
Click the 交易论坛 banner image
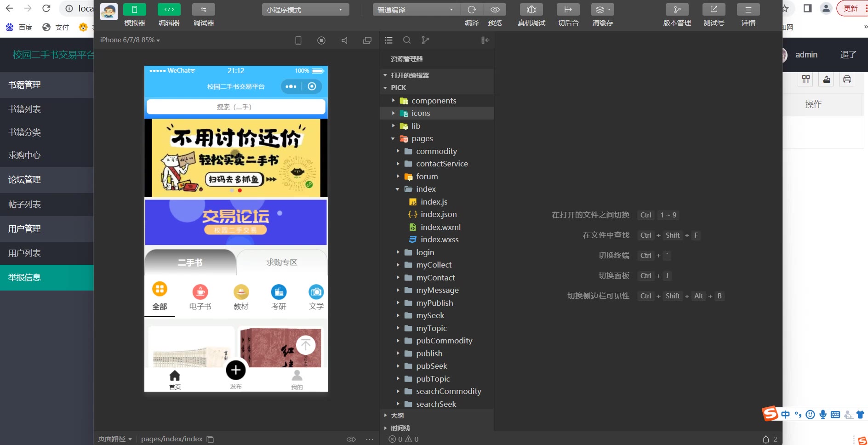point(236,222)
